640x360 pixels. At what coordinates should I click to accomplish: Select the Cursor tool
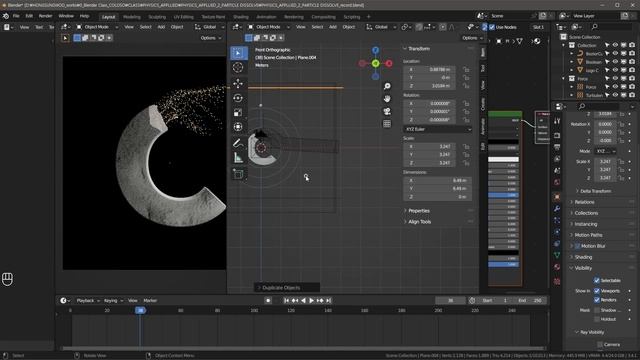238,67
